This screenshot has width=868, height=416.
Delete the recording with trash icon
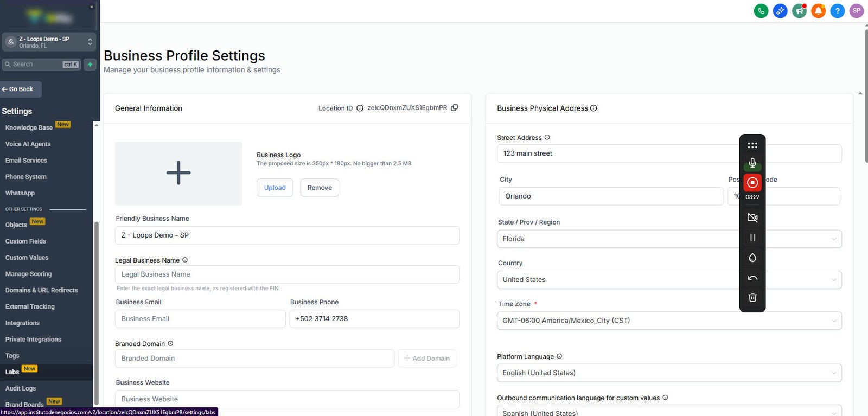[x=752, y=297]
